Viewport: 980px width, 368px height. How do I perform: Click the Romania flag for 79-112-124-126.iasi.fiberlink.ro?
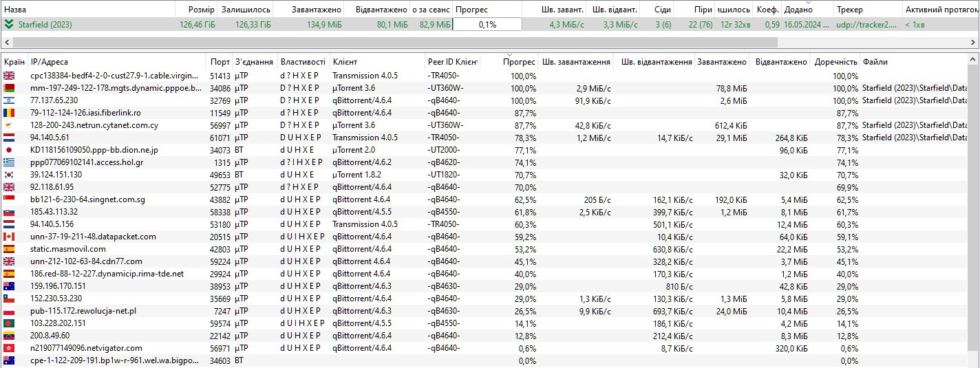point(9,113)
